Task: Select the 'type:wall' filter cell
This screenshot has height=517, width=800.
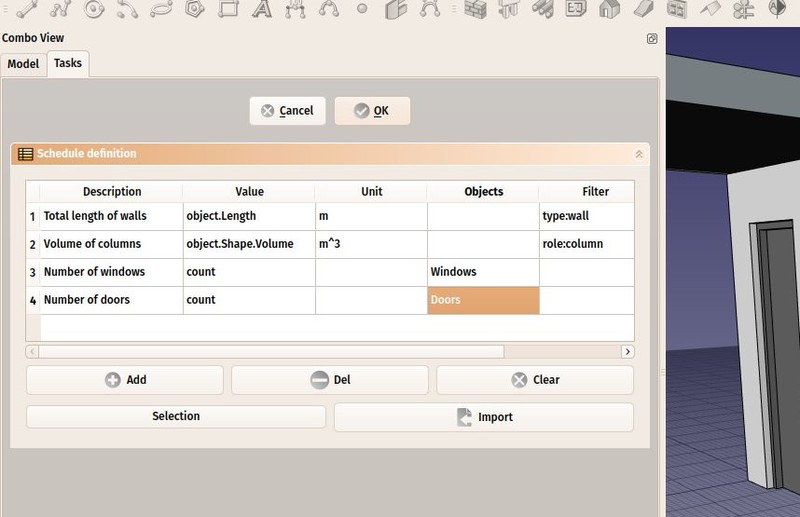Action: (585, 216)
